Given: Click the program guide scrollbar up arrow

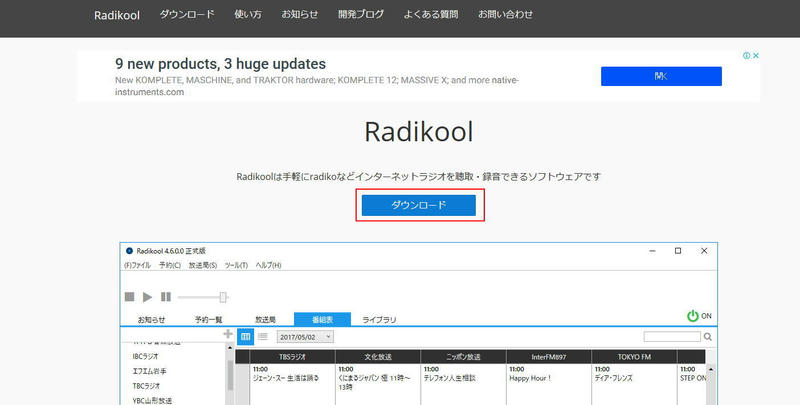Looking at the screenshot, I should pyautogui.click(x=711, y=369).
